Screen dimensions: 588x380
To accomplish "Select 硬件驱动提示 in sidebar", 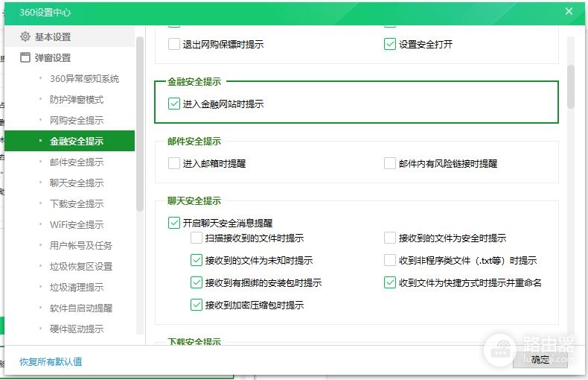I will tap(76, 329).
